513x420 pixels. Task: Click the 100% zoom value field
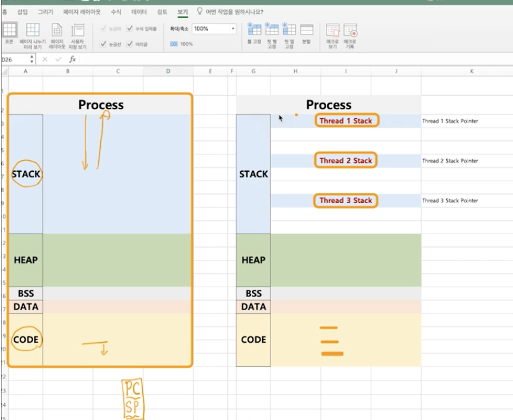(x=211, y=29)
